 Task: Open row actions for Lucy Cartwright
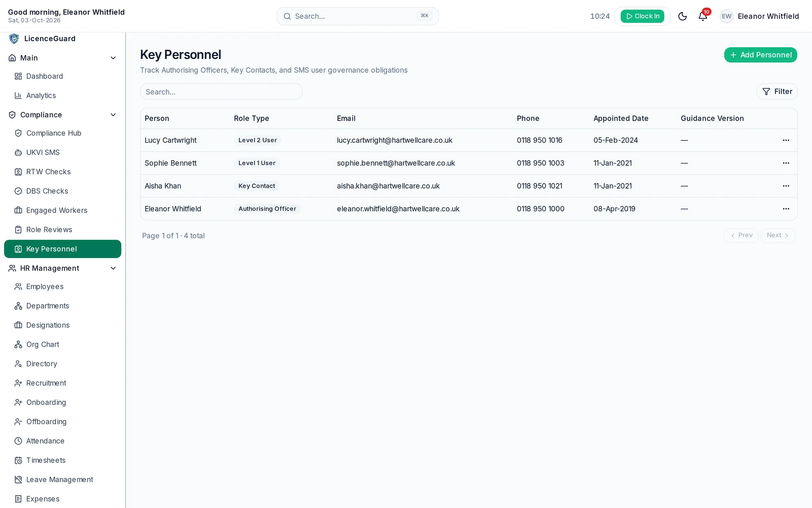coord(786,140)
